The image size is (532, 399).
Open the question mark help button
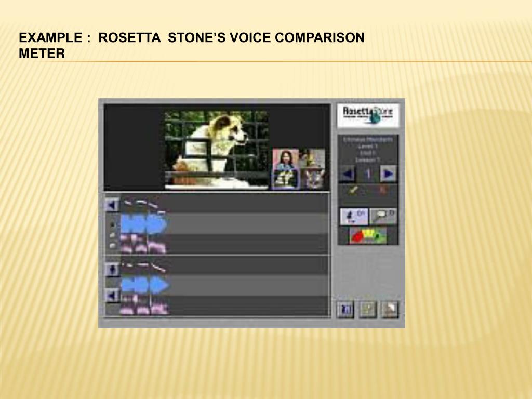(x=368, y=310)
